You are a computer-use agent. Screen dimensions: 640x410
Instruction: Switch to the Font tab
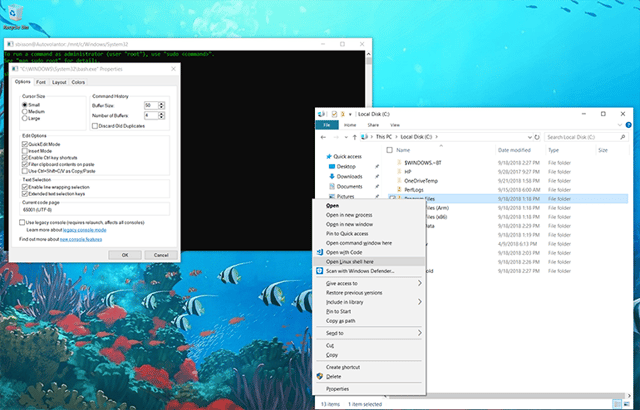point(41,82)
